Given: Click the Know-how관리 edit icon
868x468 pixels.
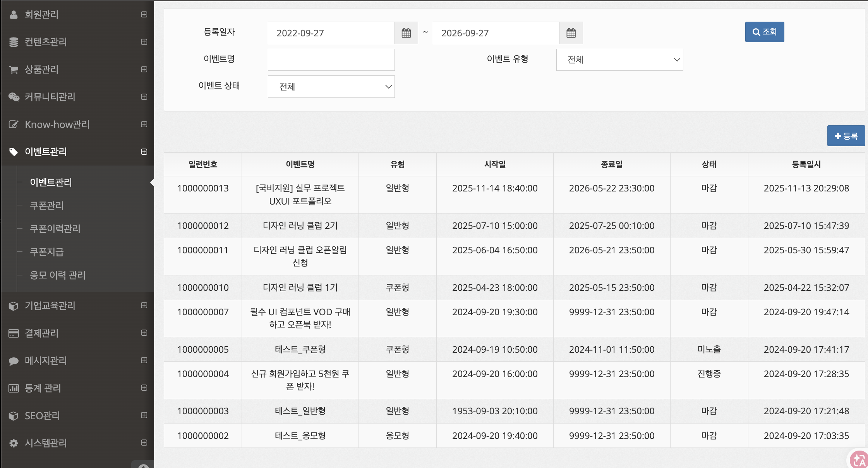Looking at the screenshot, I should tap(14, 125).
